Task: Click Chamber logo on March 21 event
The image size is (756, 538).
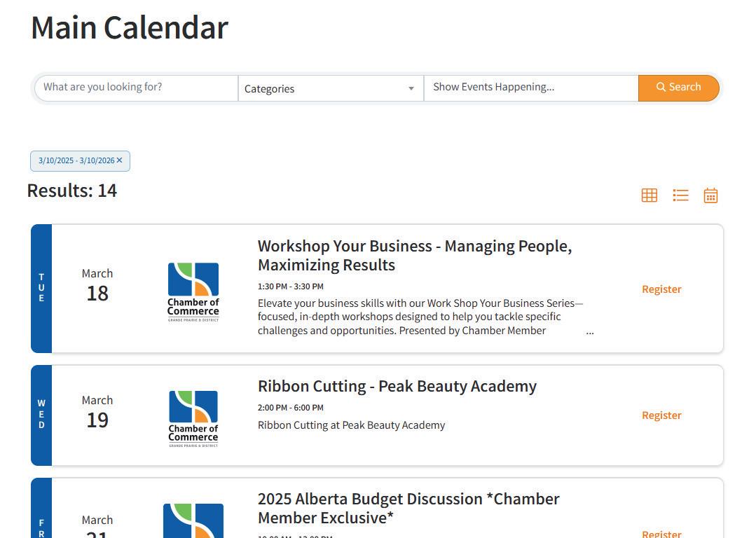Action: [193, 520]
